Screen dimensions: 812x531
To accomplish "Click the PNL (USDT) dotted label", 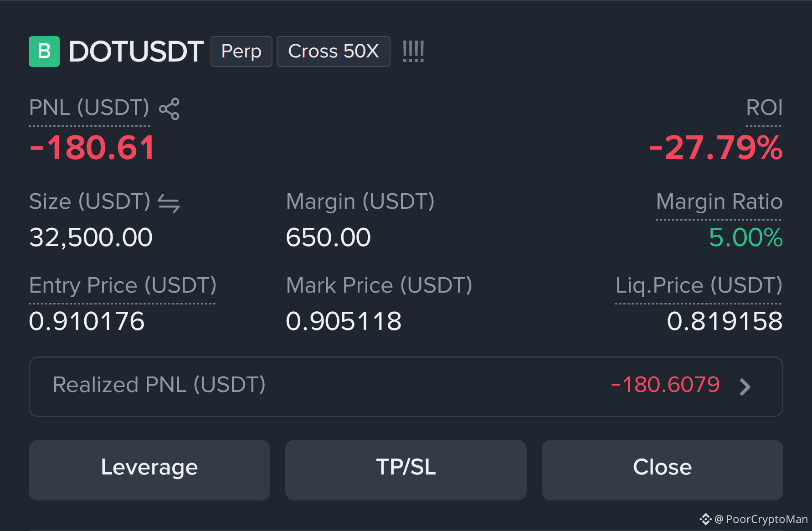I will pos(89,108).
